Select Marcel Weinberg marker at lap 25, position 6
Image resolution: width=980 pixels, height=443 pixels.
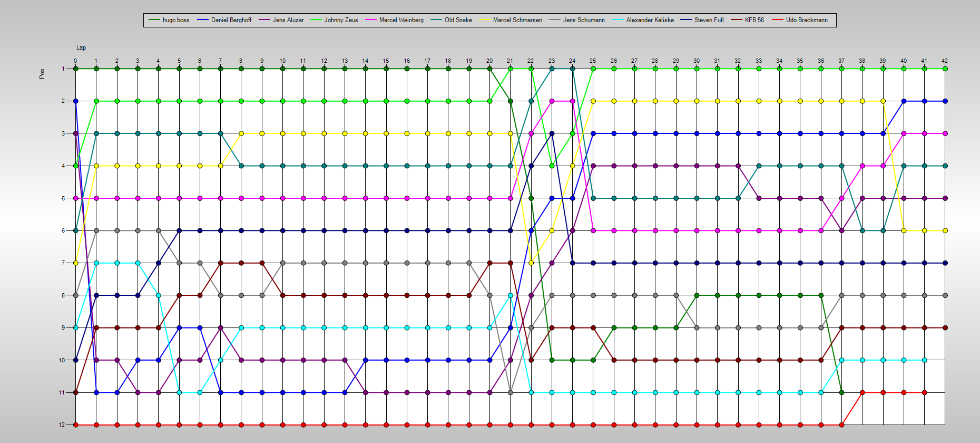pos(593,230)
